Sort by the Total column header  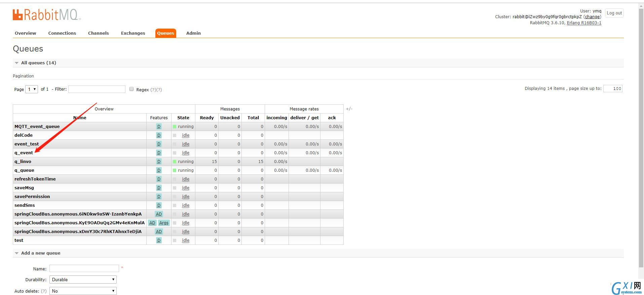(253, 118)
